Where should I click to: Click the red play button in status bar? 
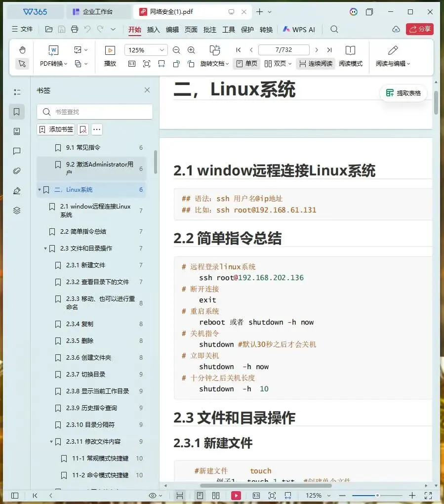pos(236,496)
